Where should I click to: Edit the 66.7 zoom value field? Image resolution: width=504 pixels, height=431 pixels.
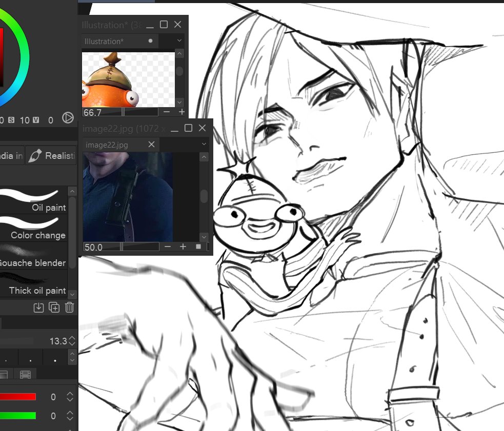[102, 112]
